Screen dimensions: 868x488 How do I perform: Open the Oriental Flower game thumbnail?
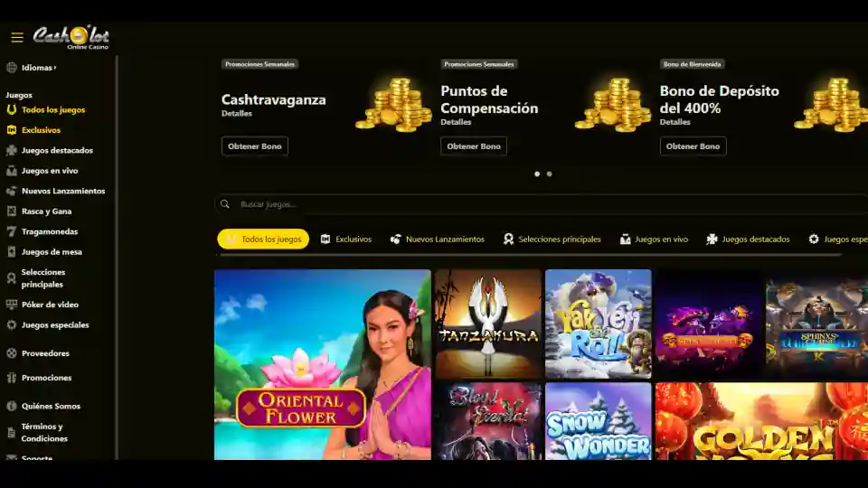pyautogui.click(x=322, y=364)
